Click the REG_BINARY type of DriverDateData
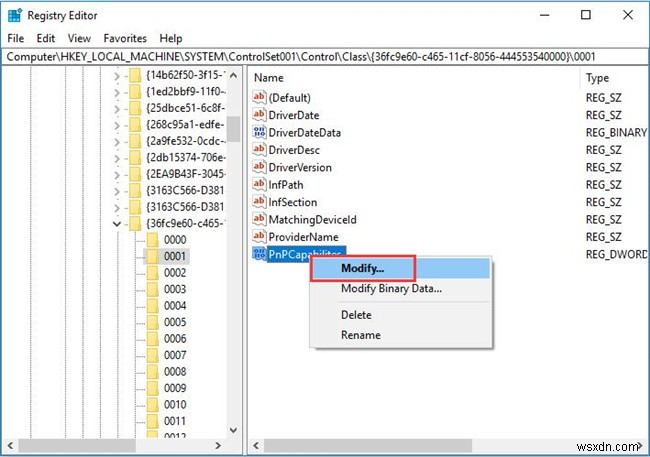The height and width of the screenshot is (457, 650). 616,132
